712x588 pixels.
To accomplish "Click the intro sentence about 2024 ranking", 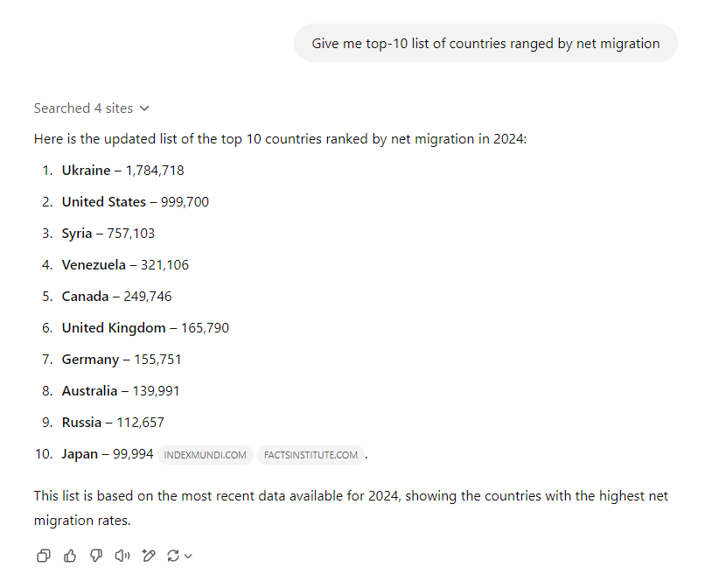I will tap(280, 138).
